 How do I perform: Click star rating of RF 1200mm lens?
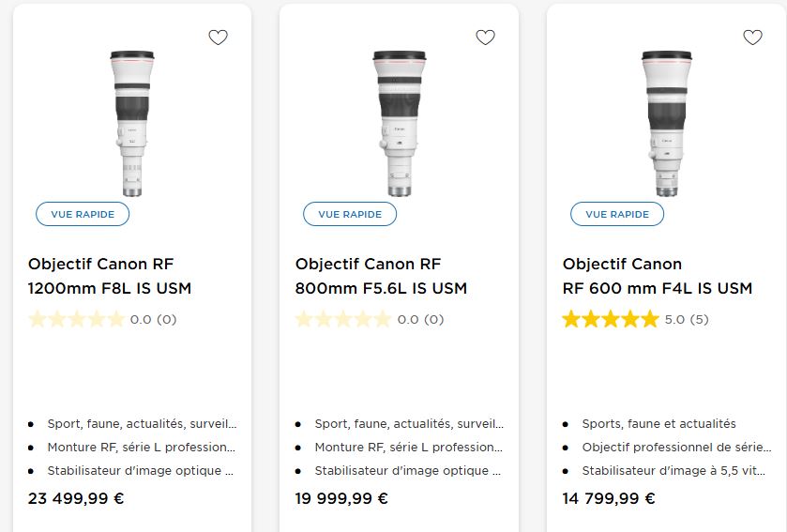click(x=76, y=319)
